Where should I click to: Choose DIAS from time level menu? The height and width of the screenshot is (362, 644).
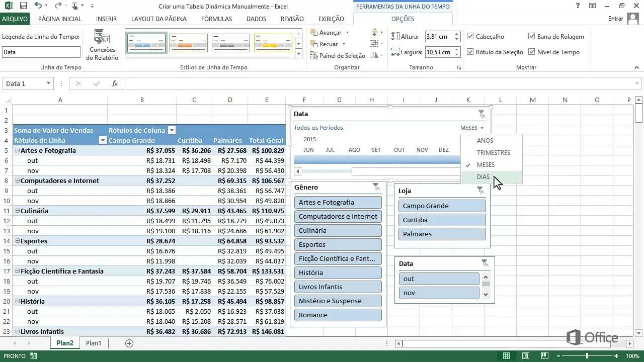(x=492, y=177)
